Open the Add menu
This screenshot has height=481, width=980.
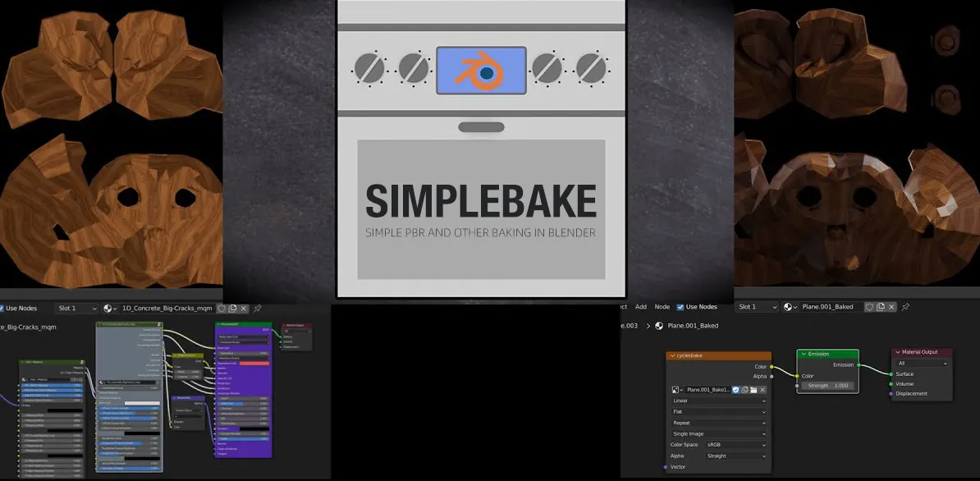click(641, 307)
